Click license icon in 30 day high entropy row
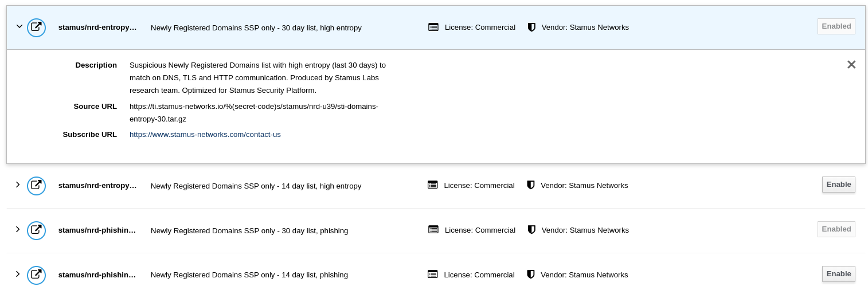868x294 pixels. coord(433,27)
